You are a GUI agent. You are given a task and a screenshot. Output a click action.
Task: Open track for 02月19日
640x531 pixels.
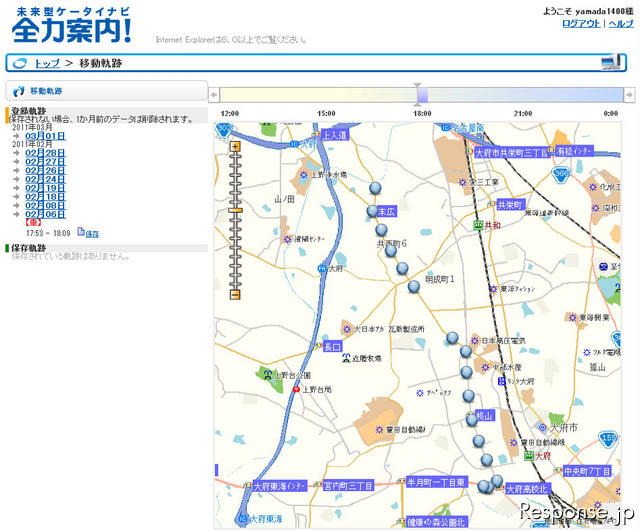pos(45,188)
